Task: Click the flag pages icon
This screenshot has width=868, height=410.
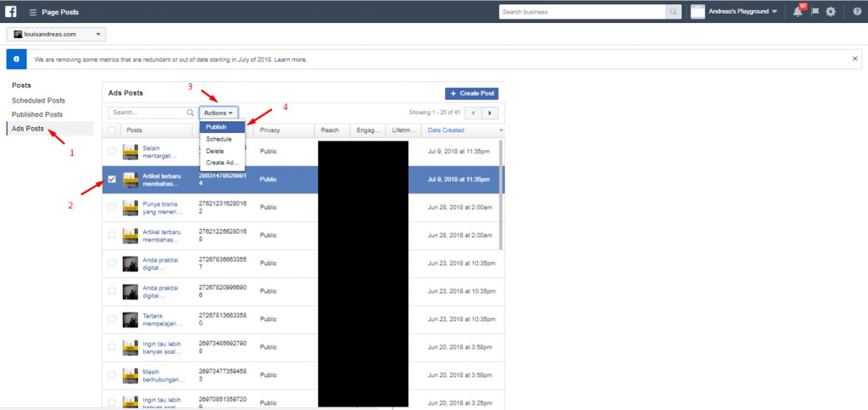Action: 815,12
